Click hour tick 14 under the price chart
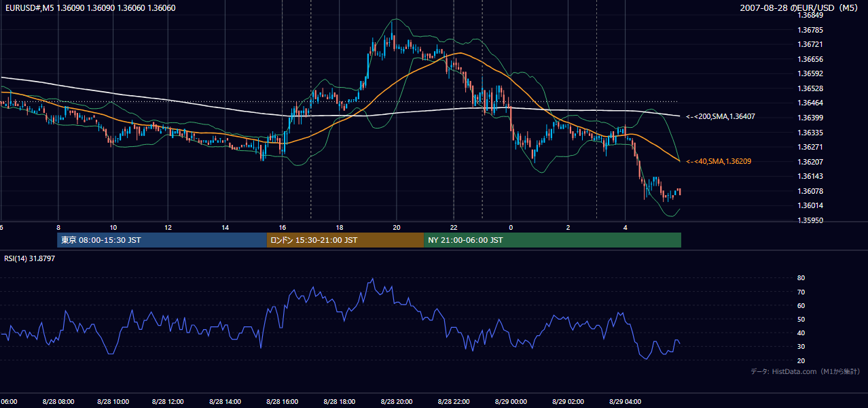868x408 pixels. click(x=225, y=228)
